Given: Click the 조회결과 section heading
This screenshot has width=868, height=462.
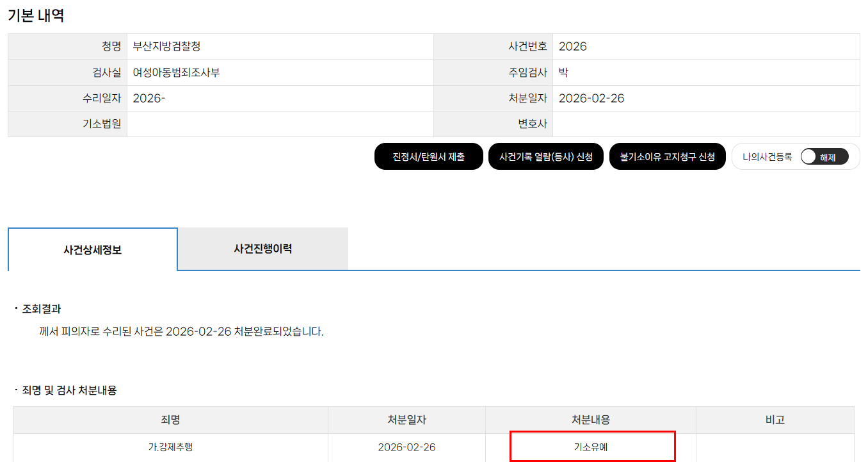Looking at the screenshot, I should coord(41,309).
